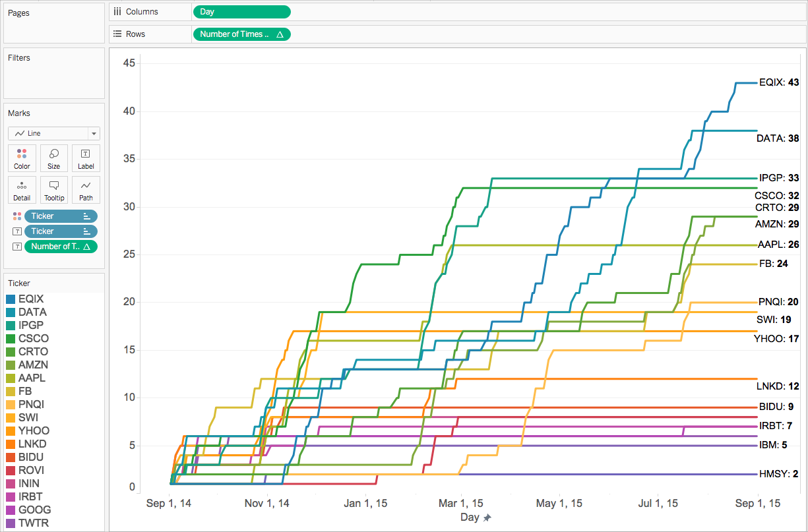Click the EQIX: 43 line label

tap(779, 83)
